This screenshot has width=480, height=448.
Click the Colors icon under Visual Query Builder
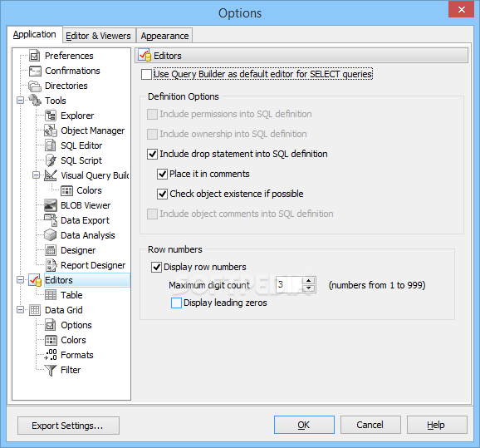66,190
